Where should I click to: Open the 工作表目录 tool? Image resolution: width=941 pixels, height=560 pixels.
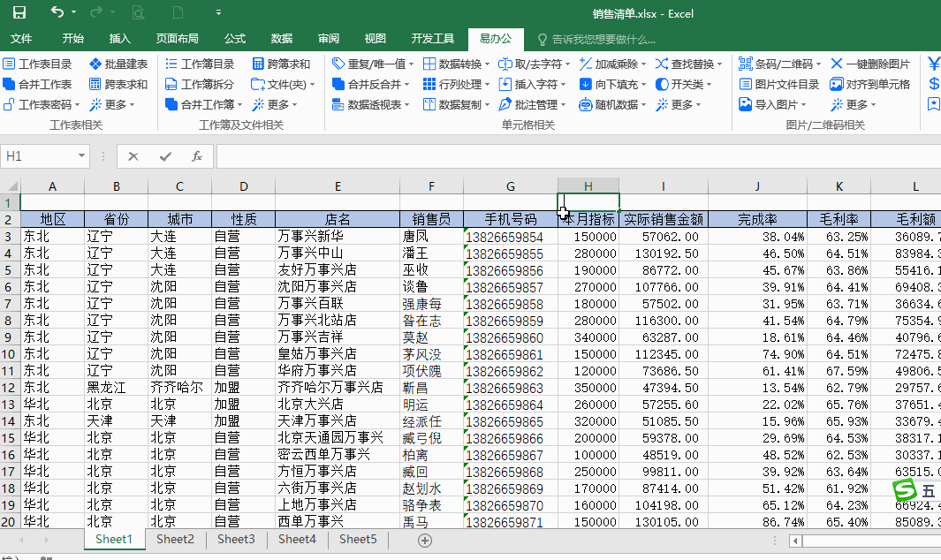pyautogui.click(x=37, y=64)
